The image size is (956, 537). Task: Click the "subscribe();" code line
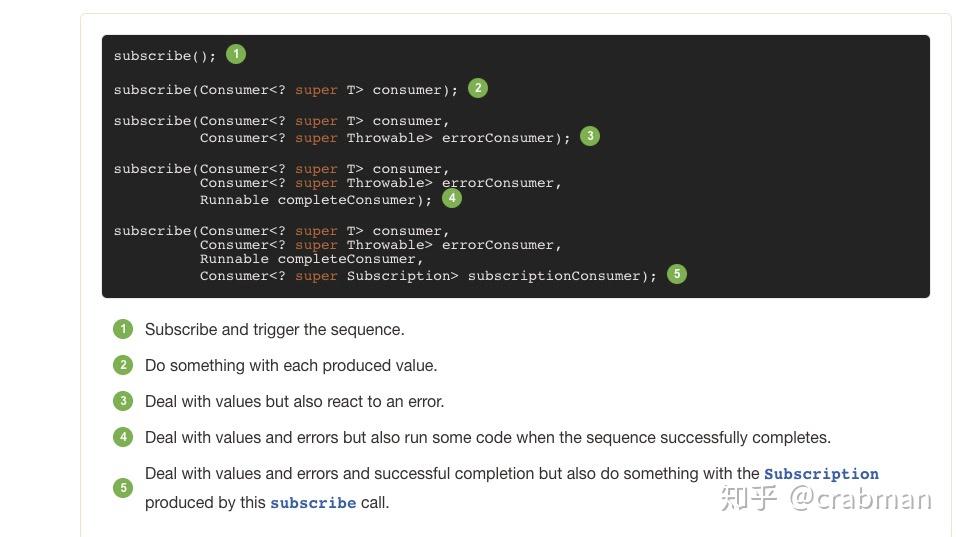165,56
